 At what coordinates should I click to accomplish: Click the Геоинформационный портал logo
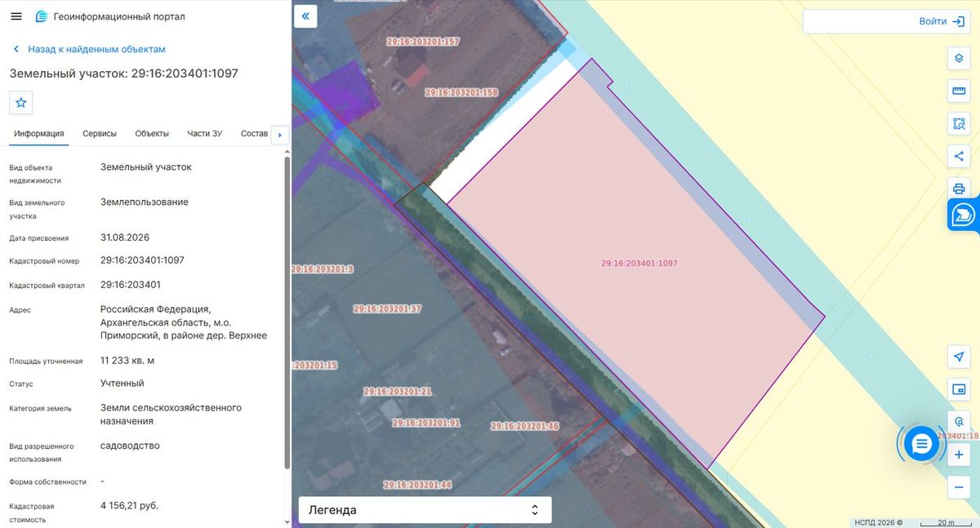coord(110,16)
